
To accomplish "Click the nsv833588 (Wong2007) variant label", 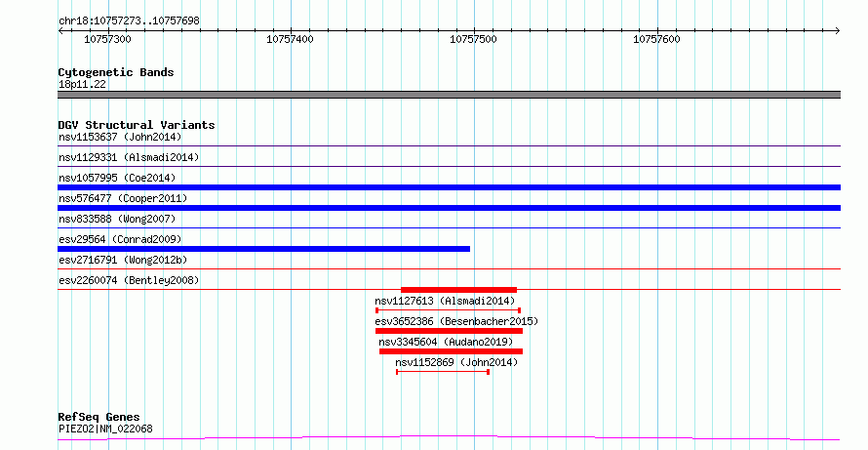I will (x=117, y=219).
